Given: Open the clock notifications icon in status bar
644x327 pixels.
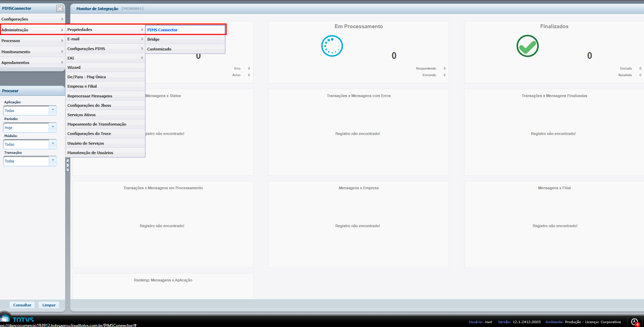Looking at the screenshot, I should [635, 322].
